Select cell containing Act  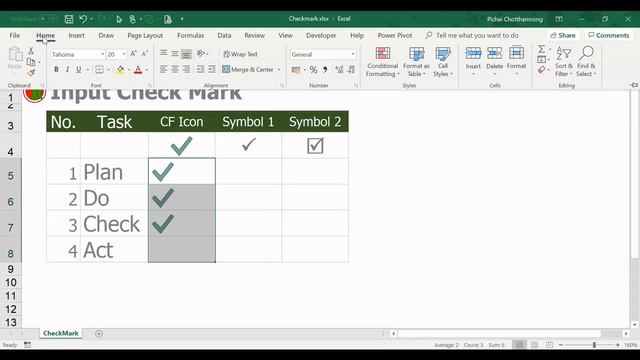(114, 249)
